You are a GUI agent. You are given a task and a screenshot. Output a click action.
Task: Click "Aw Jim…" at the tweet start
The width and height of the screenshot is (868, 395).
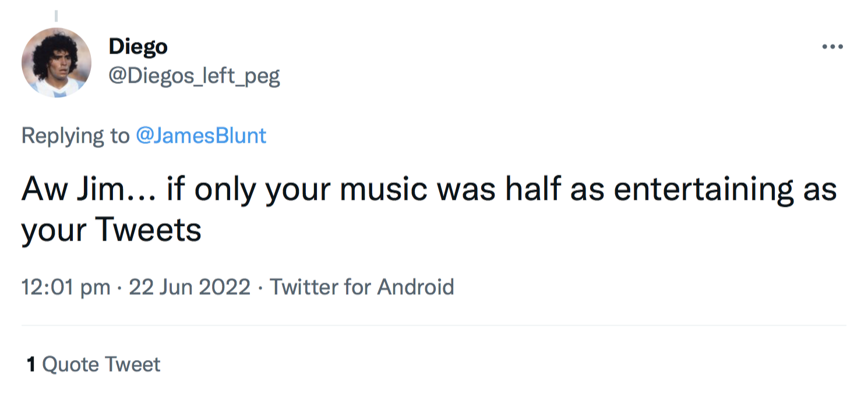click(x=86, y=191)
